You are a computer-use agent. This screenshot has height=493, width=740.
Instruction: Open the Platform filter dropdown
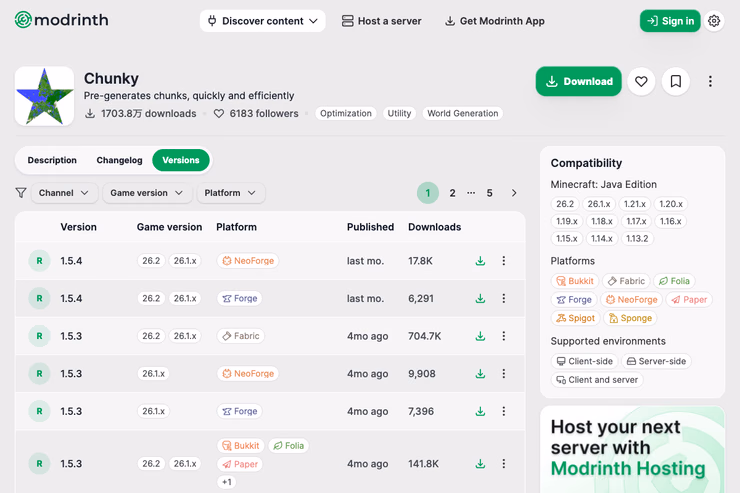coord(230,193)
